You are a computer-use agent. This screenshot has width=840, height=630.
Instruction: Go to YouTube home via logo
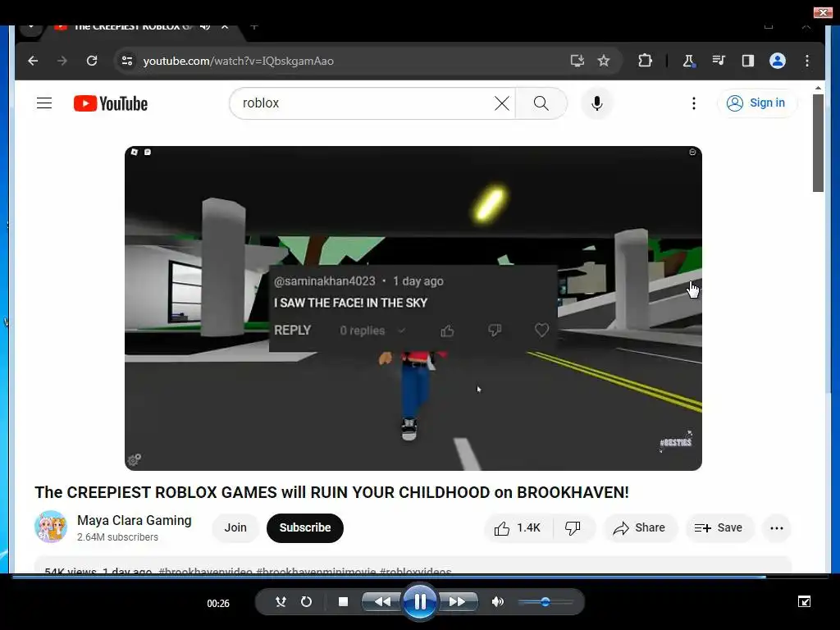click(x=111, y=103)
